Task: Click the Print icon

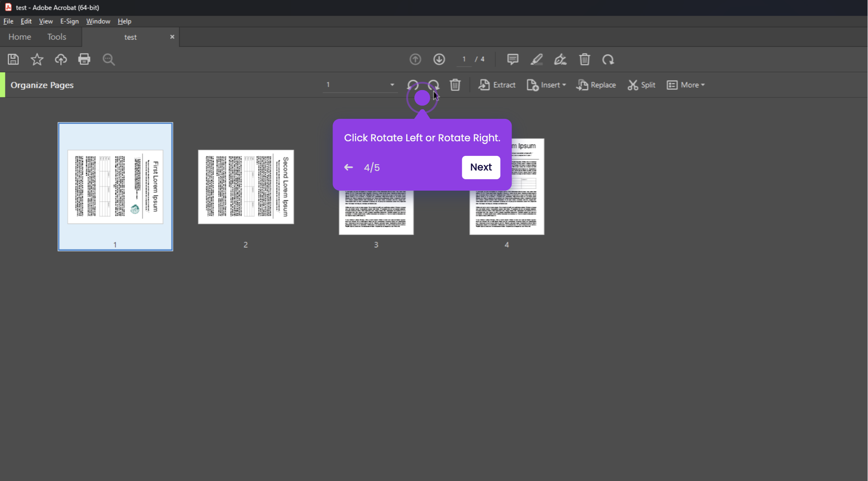Action: [85, 59]
